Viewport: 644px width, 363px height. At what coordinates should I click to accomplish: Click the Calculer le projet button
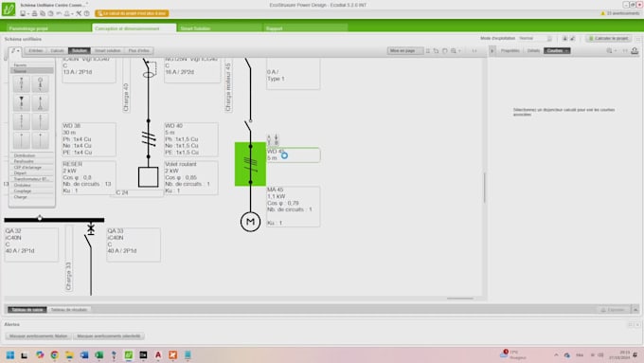click(x=609, y=38)
